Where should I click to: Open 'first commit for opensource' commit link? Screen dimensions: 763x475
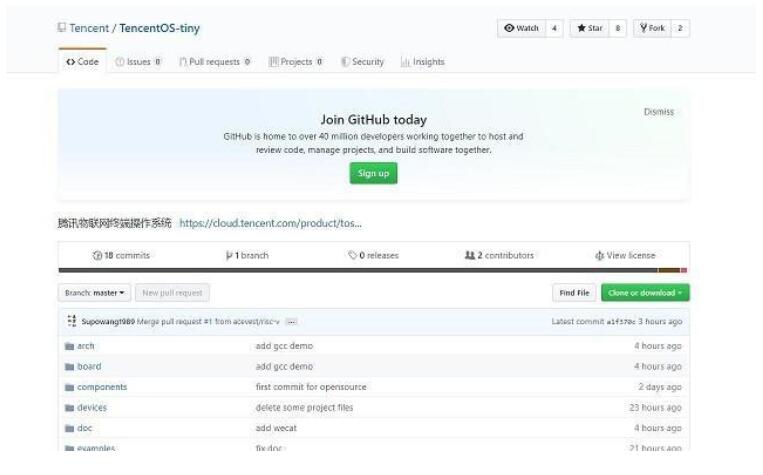coord(311,387)
